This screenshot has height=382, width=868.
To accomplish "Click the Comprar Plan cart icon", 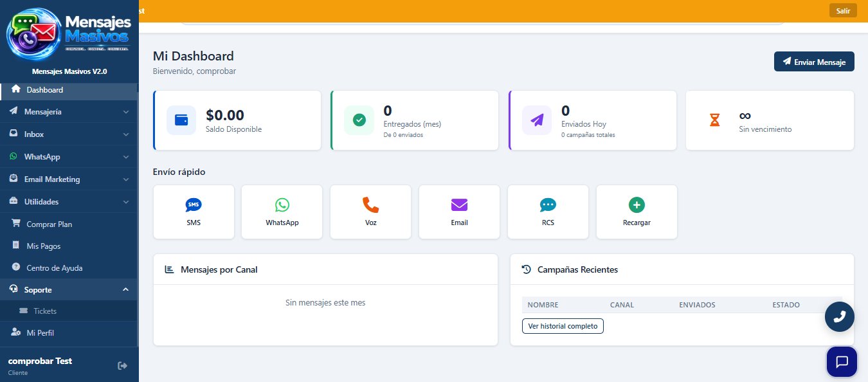I will tap(17, 224).
